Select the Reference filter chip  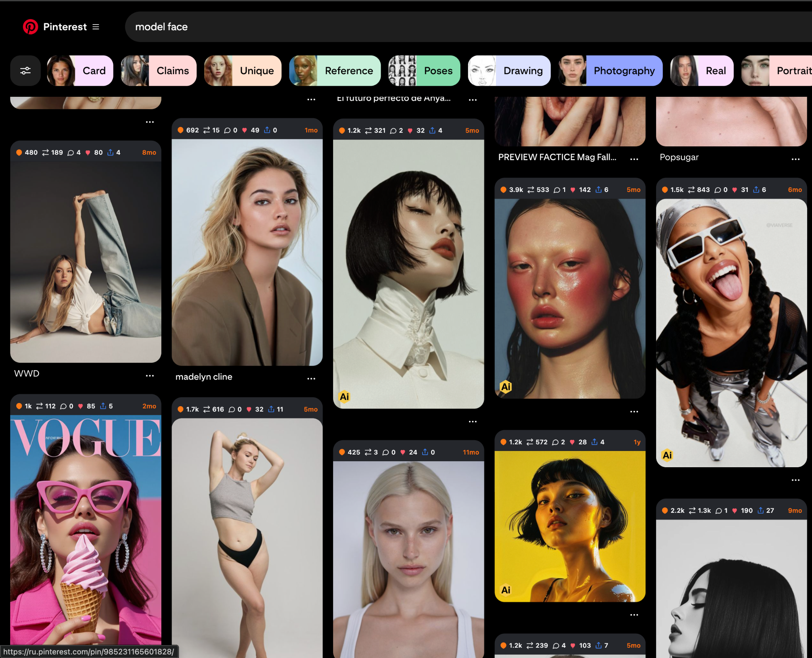click(x=335, y=71)
